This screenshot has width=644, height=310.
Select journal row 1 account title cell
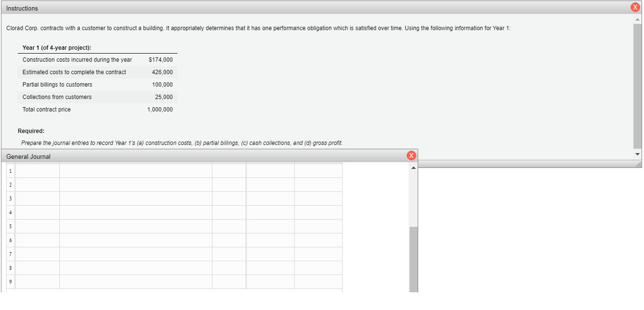136,171
